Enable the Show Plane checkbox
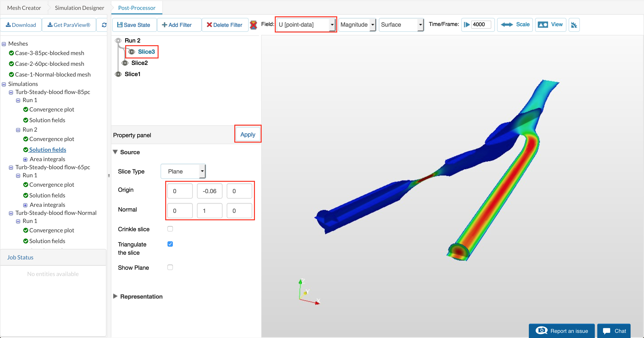This screenshot has width=644, height=338. point(170,267)
